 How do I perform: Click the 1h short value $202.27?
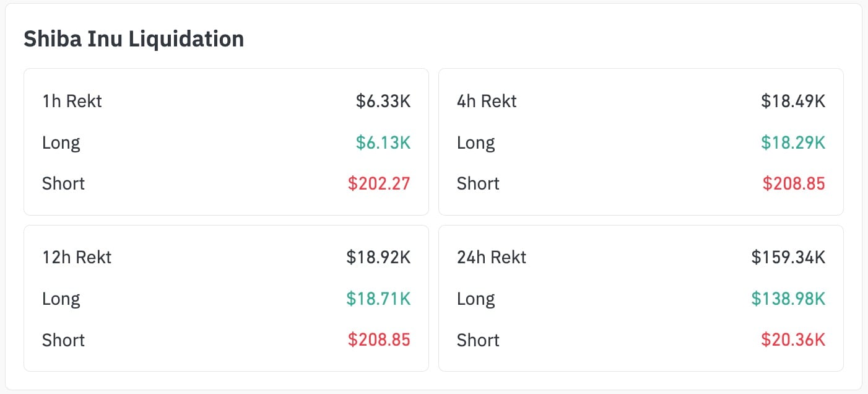point(379,183)
